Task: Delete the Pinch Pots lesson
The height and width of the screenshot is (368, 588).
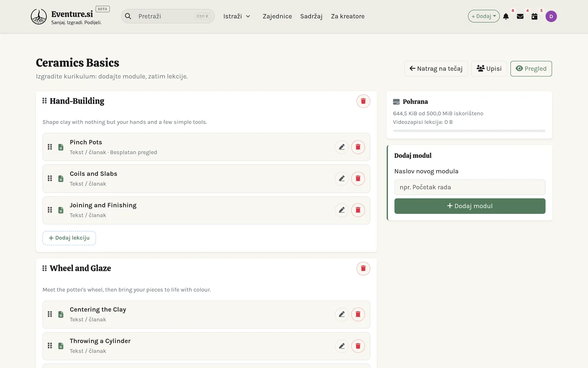Action: 358,147
